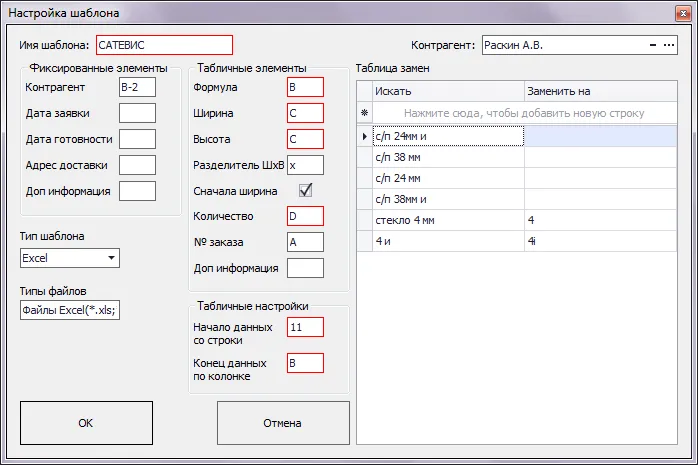698x465 pixels.
Task: Click the row header of стекло 4 мм
Action: 364,220
